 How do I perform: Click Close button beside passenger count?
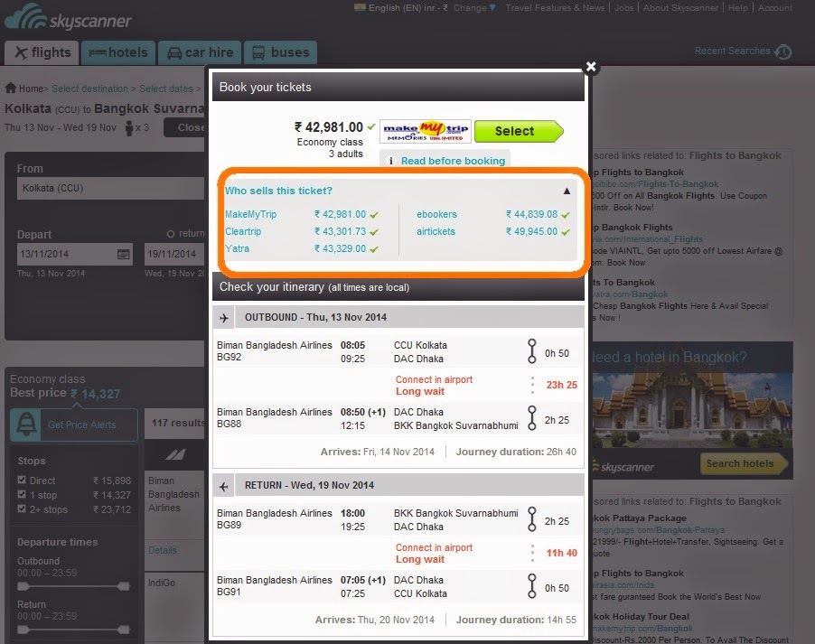(184, 127)
